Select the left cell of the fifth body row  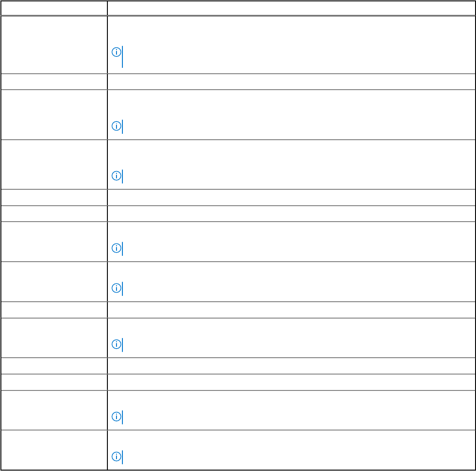(x=54, y=198)
